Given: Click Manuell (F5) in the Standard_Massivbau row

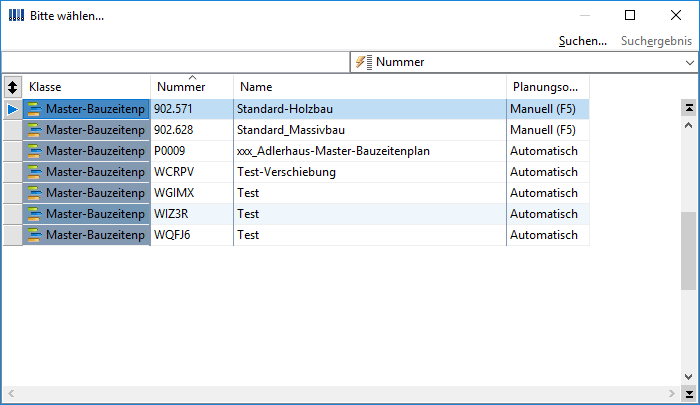Looking at the screenshot, I should click(x=543, y=130).
